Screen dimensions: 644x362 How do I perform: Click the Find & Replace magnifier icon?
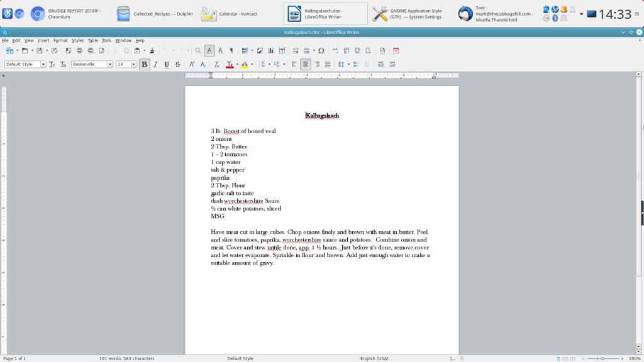coord(197,50)
